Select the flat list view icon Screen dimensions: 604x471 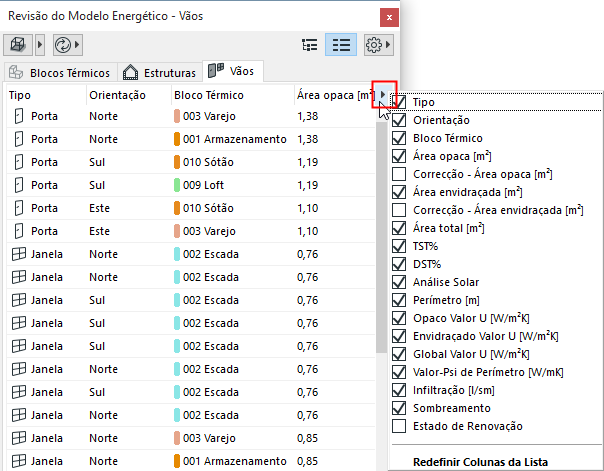341,45
